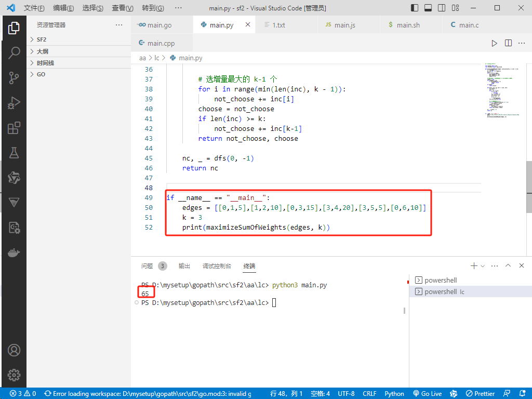This screenshot has width=532, height=399.
Task: Select the 终端 terminal panel tab
Action: 249,266
